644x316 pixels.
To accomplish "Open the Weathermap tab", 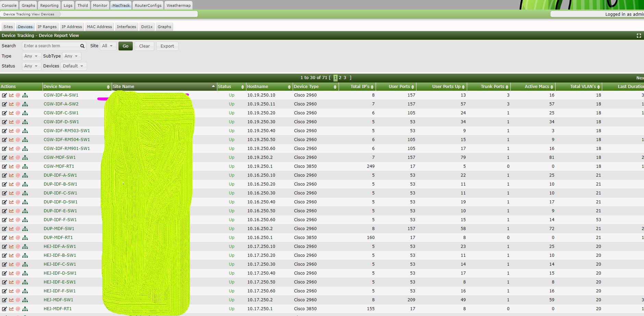I will [x=179, y=5].
